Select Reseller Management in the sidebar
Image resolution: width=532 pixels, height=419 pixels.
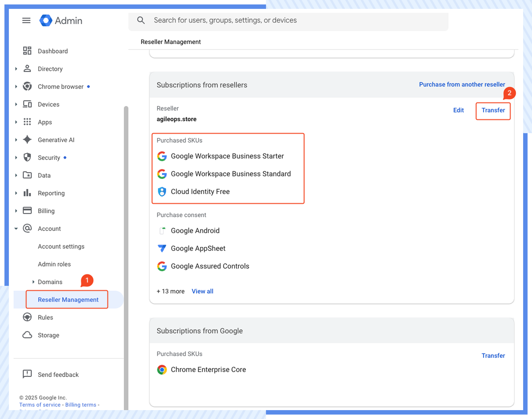(68, 299)
